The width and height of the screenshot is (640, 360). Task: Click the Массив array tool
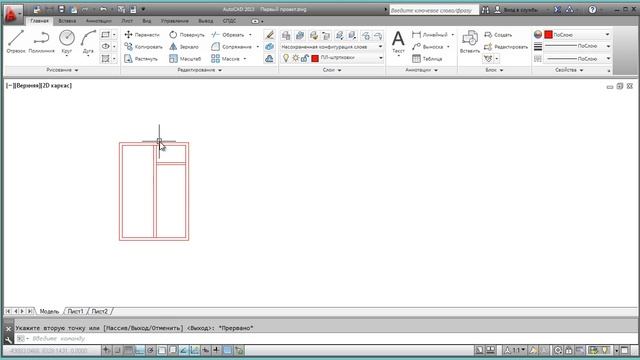click(x=225, y=59)
